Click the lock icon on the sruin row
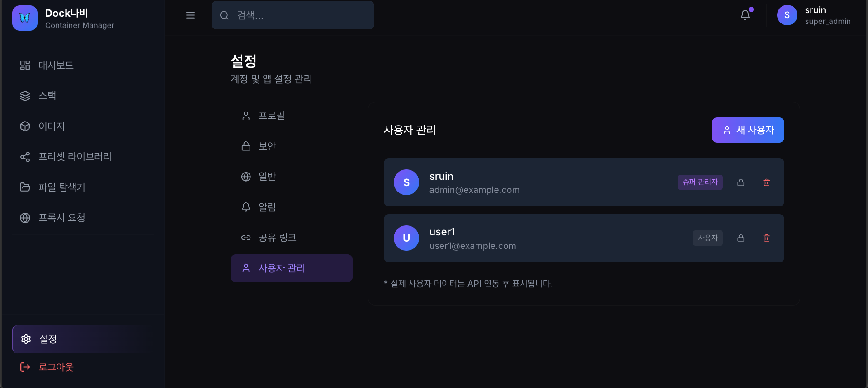Viewport: 868px width, 388px height. point(741,182)
